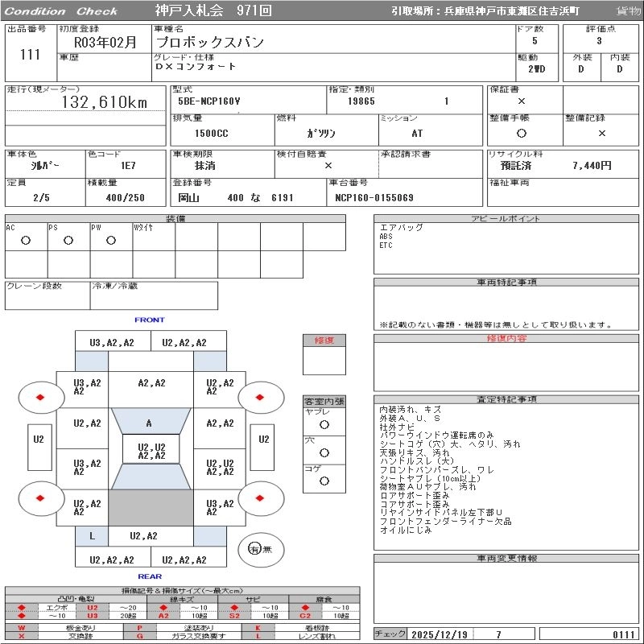Toggle the PW equipment circle
Image resolution: width=644 pixels, height=644 pixels.
click(x=111, y=240)
